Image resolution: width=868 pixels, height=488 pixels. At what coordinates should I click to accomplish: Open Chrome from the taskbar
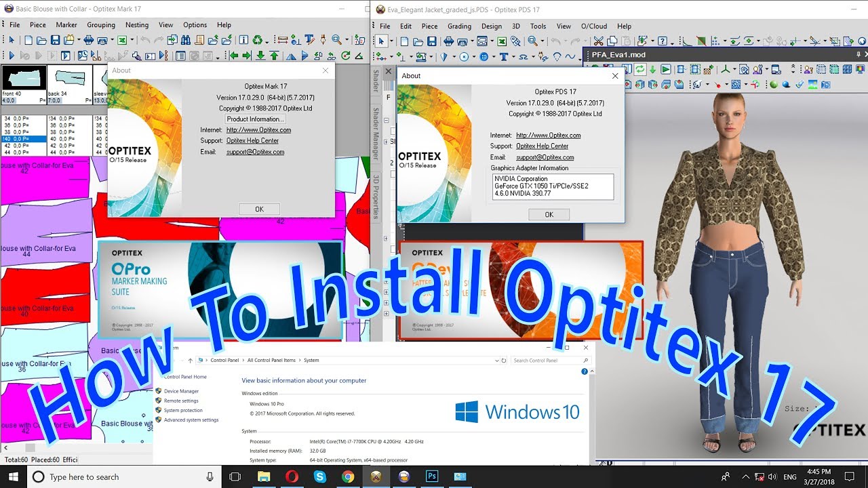point(347,477)
